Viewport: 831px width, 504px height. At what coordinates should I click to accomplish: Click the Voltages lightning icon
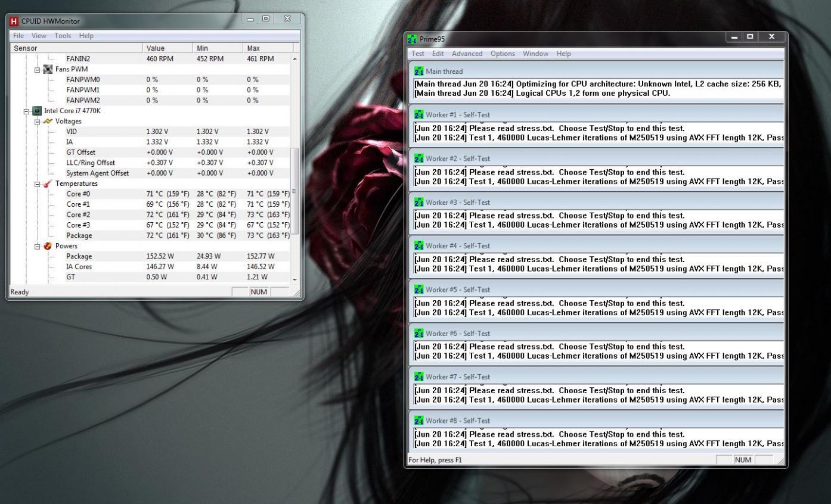coord(48,121)
